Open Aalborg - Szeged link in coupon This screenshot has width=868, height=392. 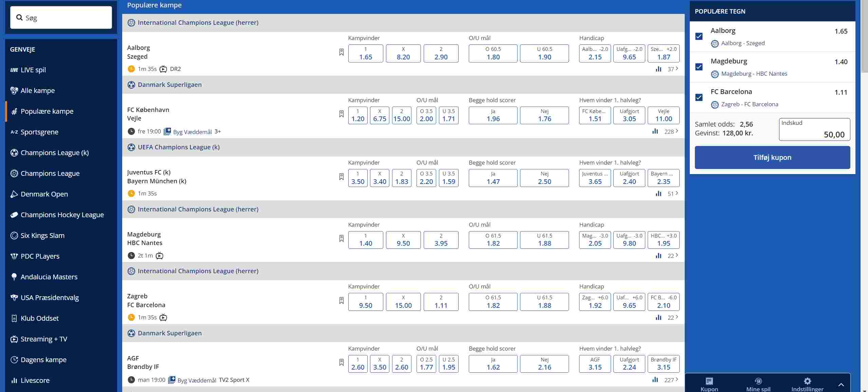coord(743,43)
